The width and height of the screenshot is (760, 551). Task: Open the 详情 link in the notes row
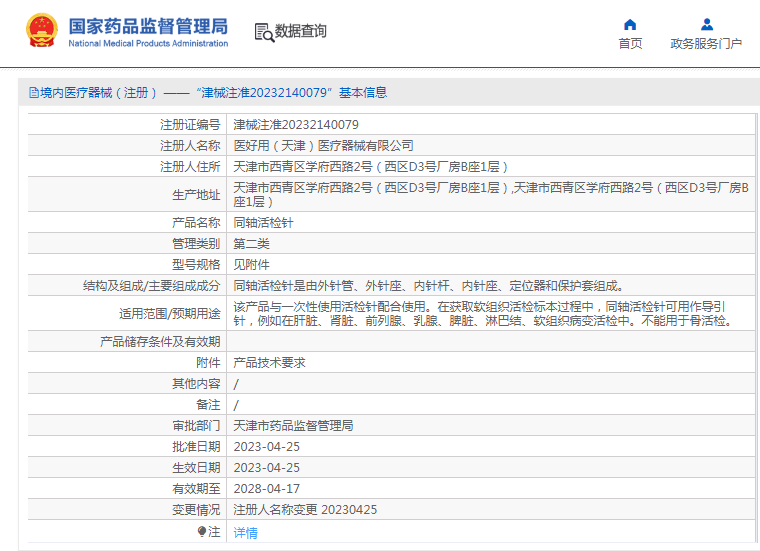tap(246, 533)
